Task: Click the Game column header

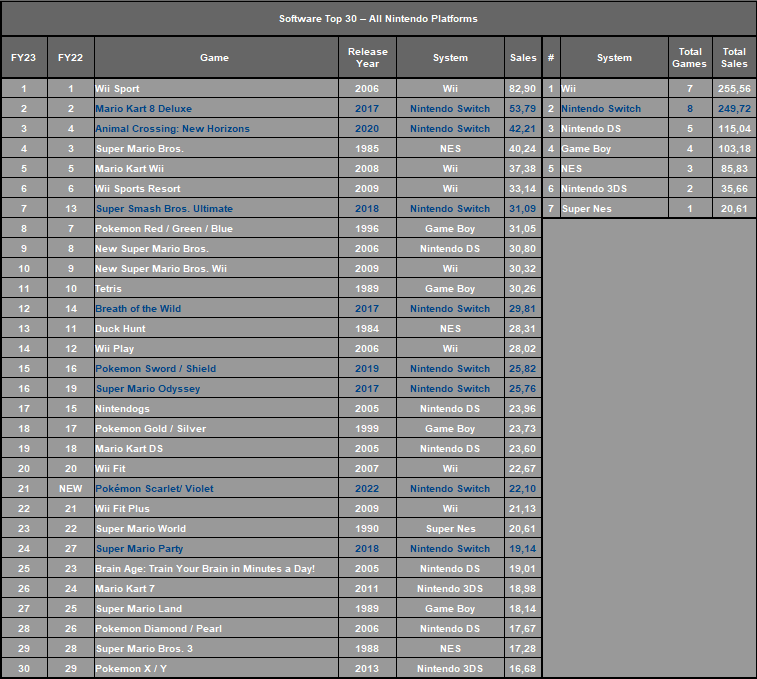Action: (215, 57)
